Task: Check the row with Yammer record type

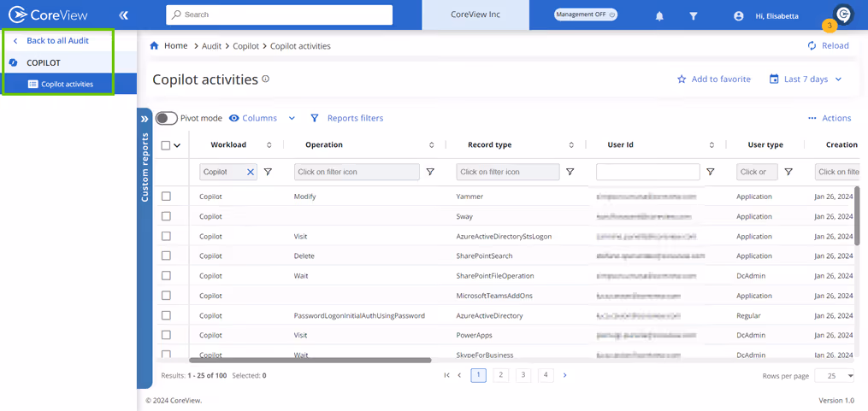Action: tap(166, 197)
